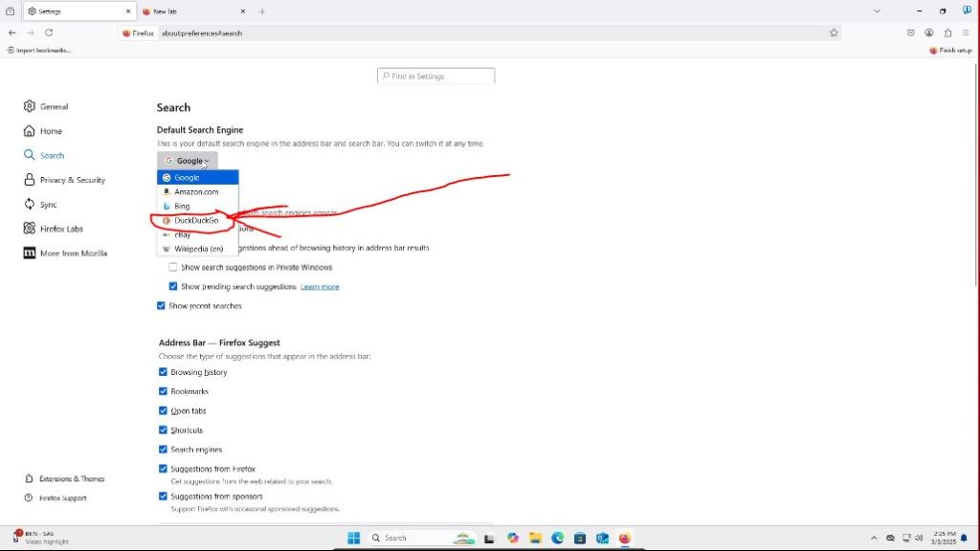
Task: Toggle the Open tabs checkbox
Action: [x=163, y=410]
